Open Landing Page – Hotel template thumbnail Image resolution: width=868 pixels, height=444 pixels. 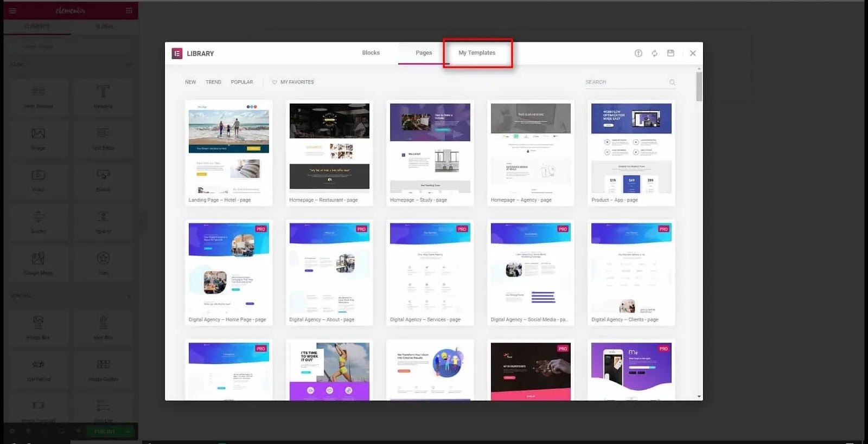(x=228, y=148)
